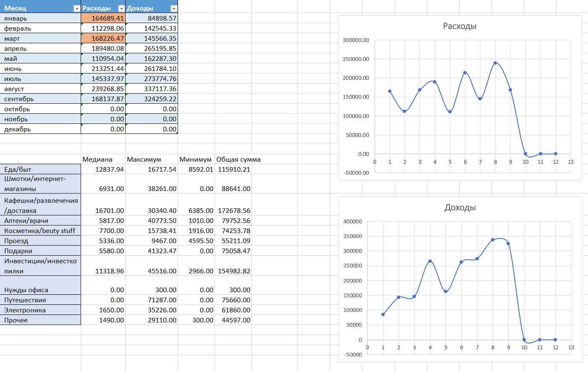Viewport: 588px width, 372px height.
Task: Select expense cell 164689.41 for январь
Action: [x=103, y=18]
